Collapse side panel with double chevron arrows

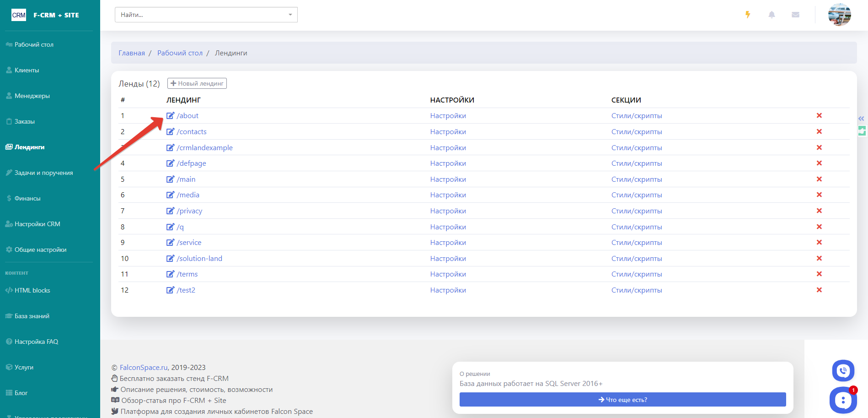click(x=861, y=119)
